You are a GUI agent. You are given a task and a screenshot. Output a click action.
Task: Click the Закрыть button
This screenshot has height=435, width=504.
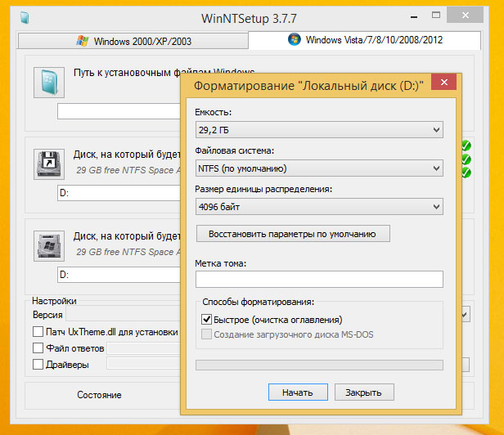click(364, 392)
